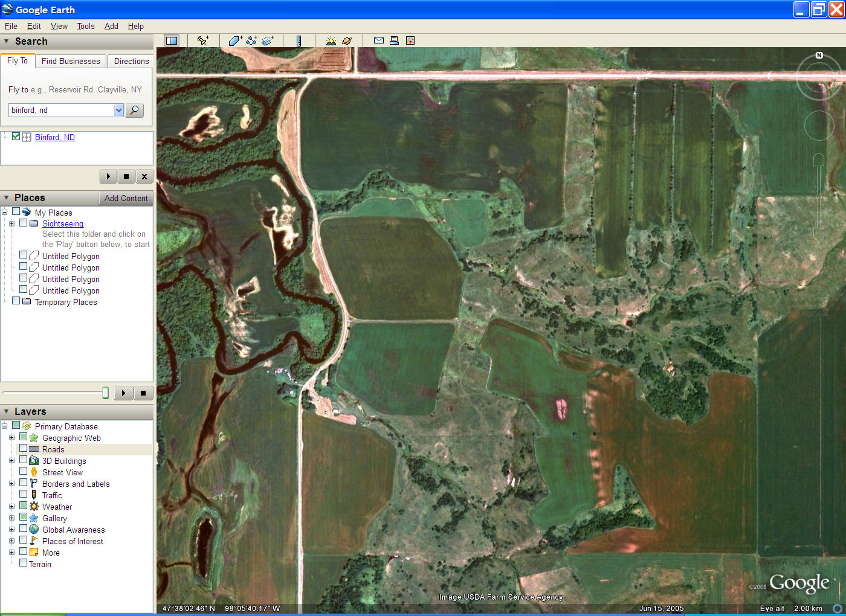Add an image overlay from the toolbar
846x616 pixels.
268,40
